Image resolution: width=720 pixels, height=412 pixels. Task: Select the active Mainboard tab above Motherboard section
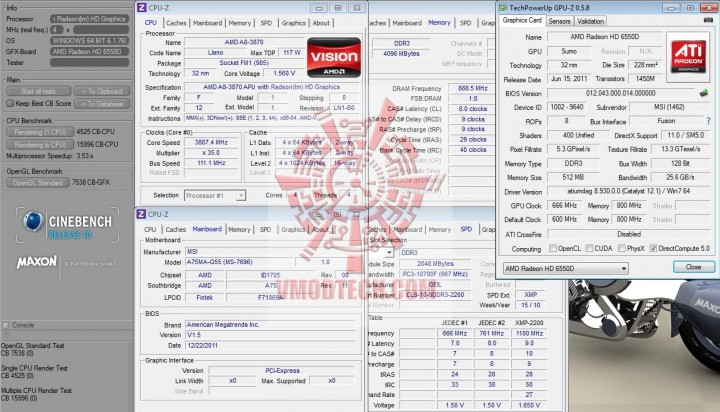point(207,229)
